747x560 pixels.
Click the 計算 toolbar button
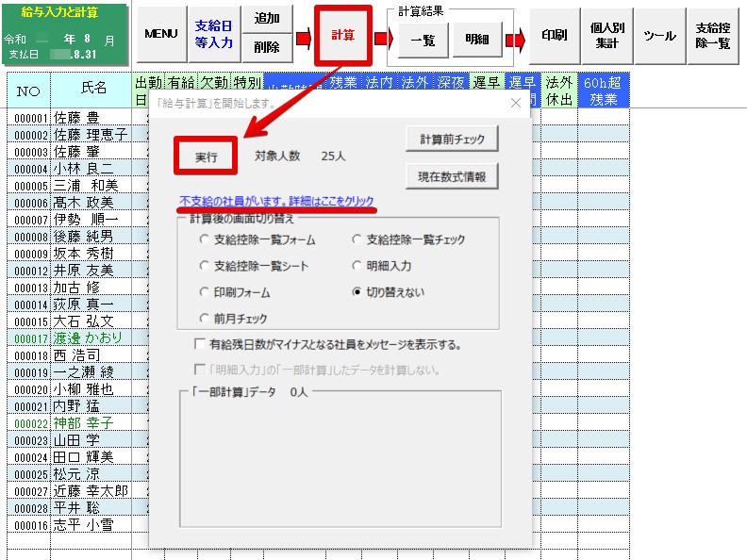point(342,35)
